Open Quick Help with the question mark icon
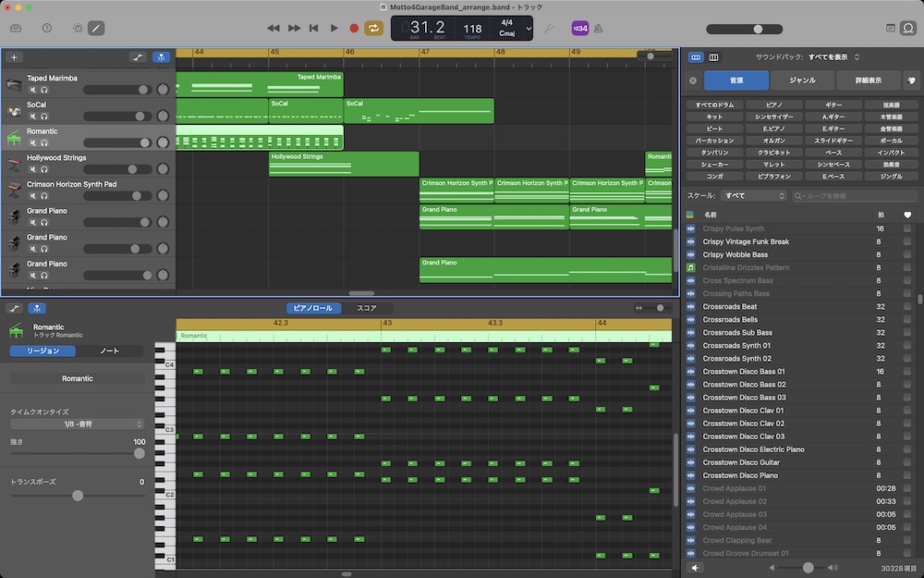Image resolution: width=924 pixels, height=578 pixels. 46,29
